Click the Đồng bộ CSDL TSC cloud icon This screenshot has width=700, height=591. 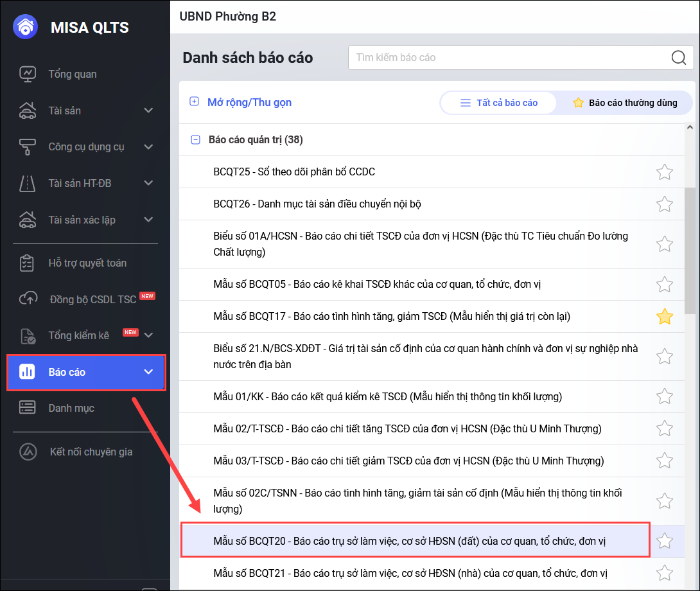tap(28, 299)
